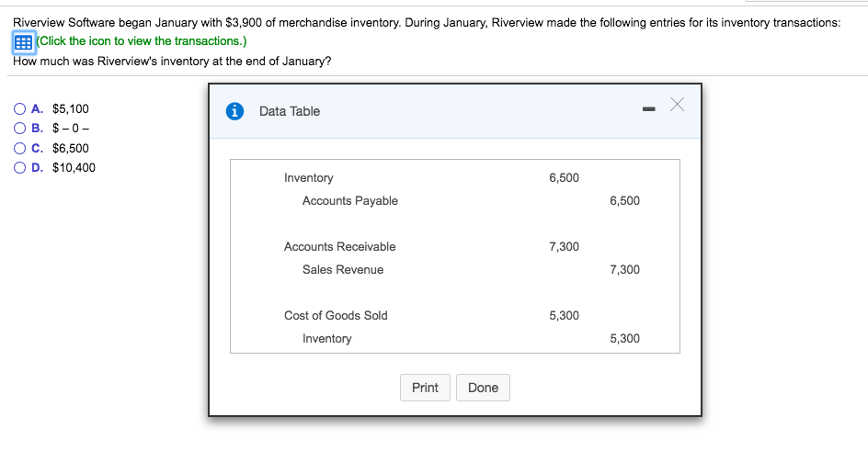
Task: Click the 6,500 credit amount for Accounts Payable
Action: pos(624,200)
